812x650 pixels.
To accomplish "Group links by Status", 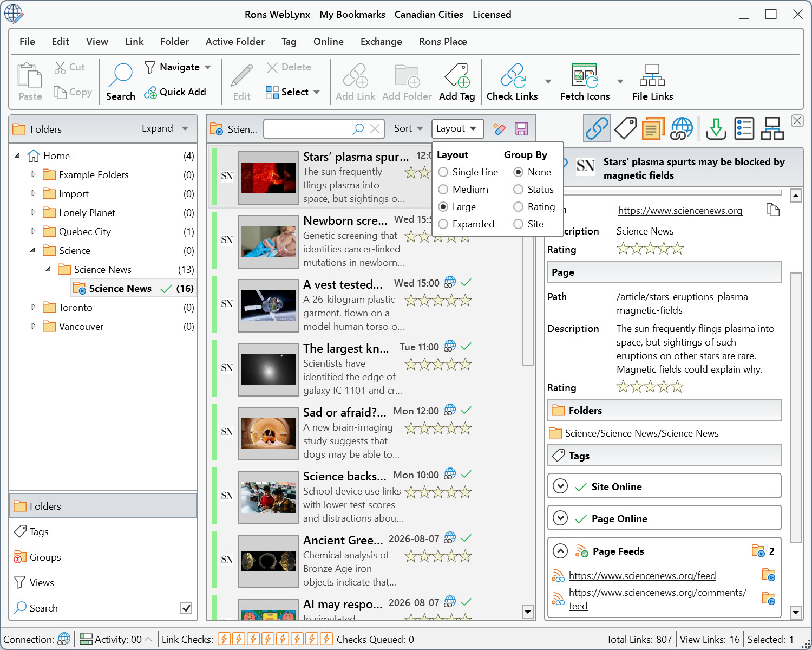I will coord(533,190).
